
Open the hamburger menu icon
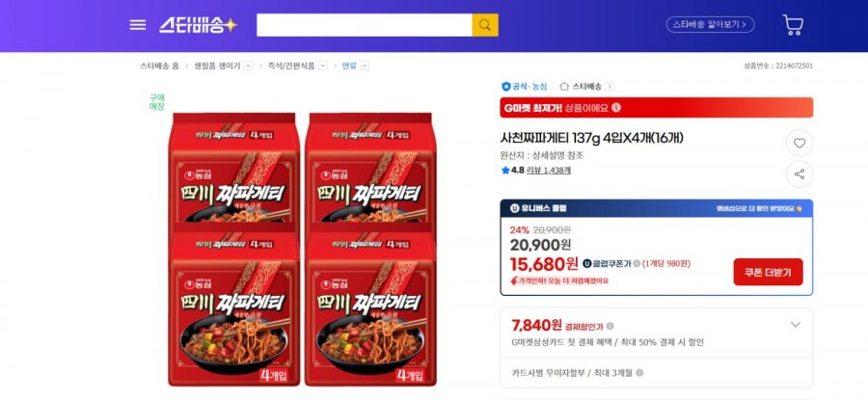pos(137,25)
